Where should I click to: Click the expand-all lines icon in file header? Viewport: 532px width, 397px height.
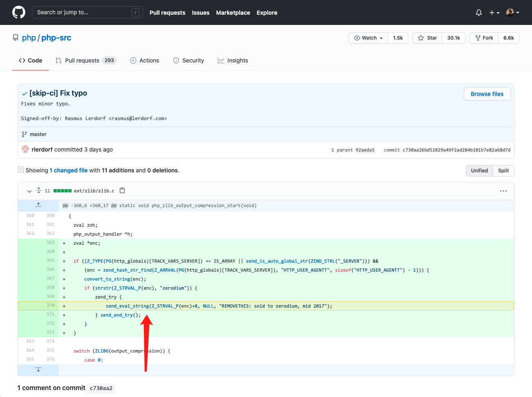pos(39,190)
